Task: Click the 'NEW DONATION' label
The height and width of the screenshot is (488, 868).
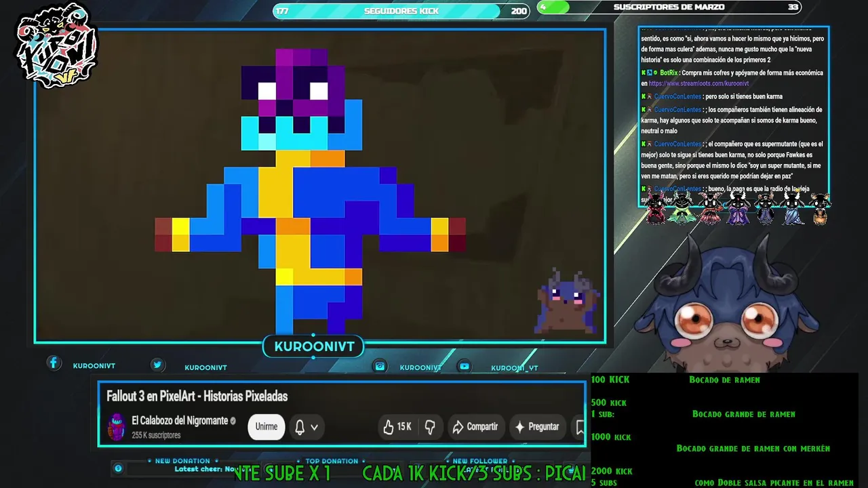Action: (x=182, y=461)
